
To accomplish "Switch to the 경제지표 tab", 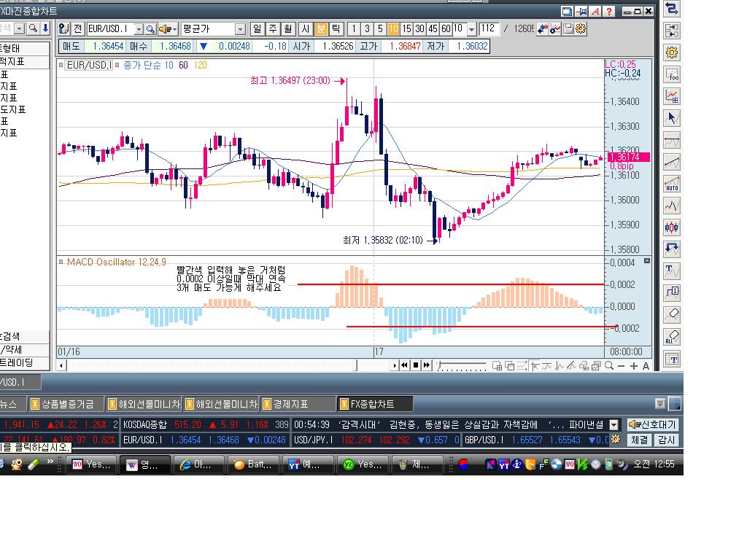I will pos(298,404).
